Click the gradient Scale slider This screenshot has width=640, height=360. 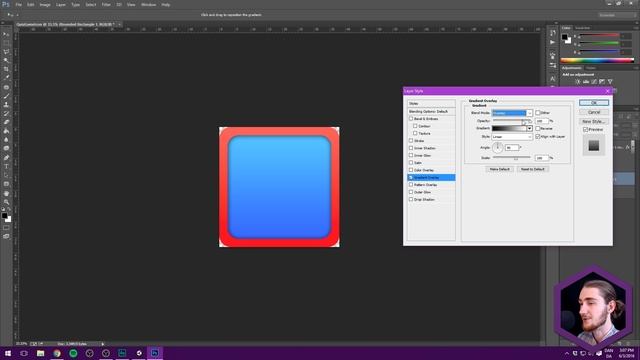(x=512, y=158)
